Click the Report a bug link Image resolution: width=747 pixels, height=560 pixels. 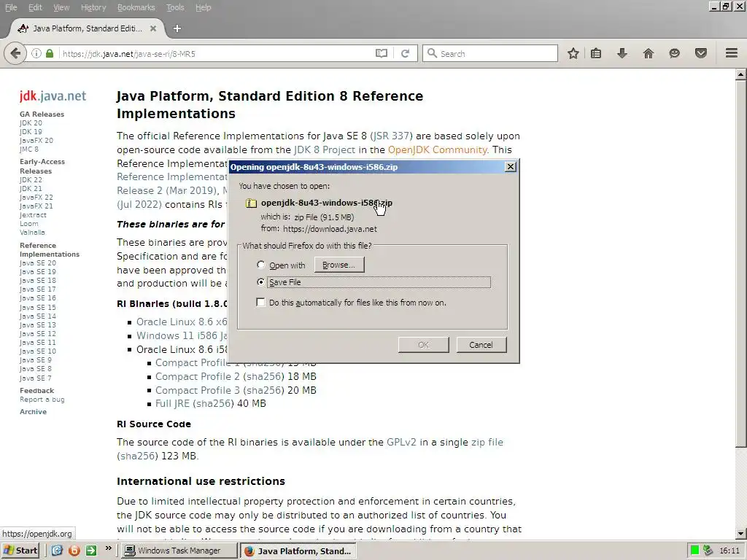[x=42, y=400]
